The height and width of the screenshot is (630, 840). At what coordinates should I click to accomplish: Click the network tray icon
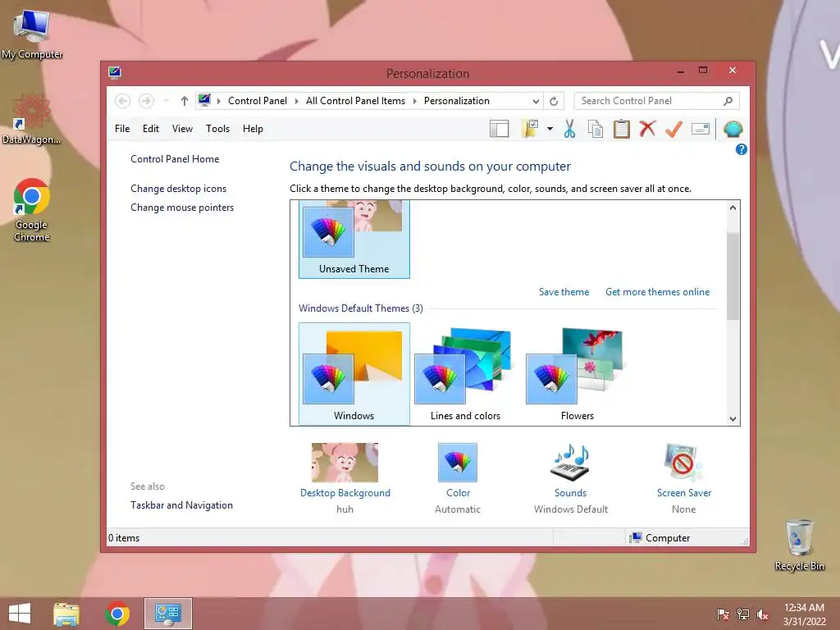tap(743, 614)
